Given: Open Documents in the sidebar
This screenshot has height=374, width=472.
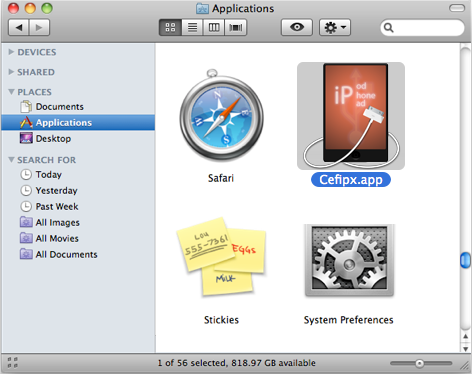Looking at the screenshot, I should (78, 107).
